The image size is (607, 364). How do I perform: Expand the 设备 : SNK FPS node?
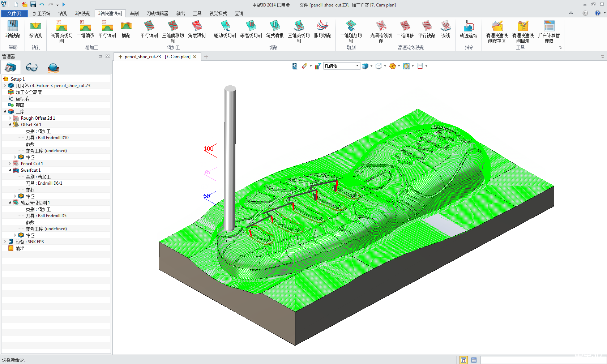pyautogui.click(x=5, y=242)
